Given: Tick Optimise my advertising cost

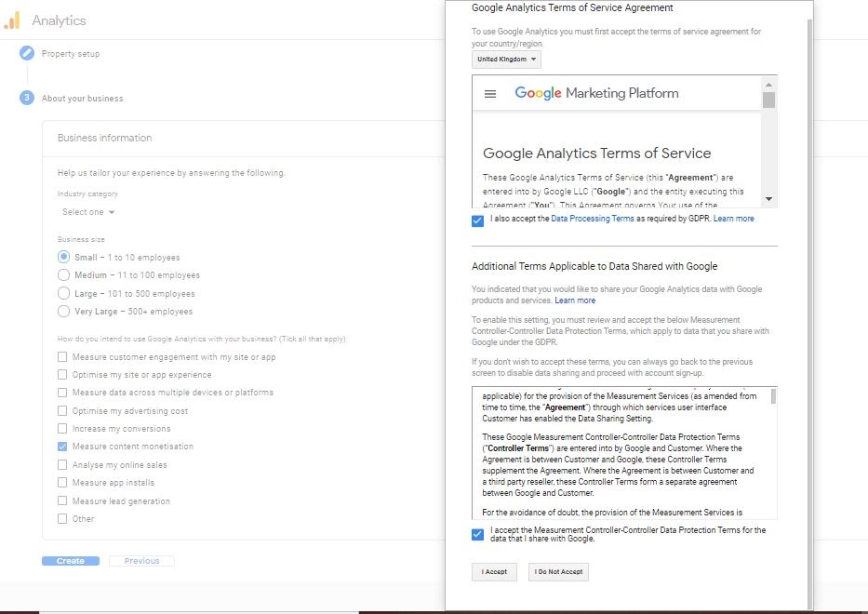Looking at the screenshot, I should pyautogui.click(x=62, y=411).
